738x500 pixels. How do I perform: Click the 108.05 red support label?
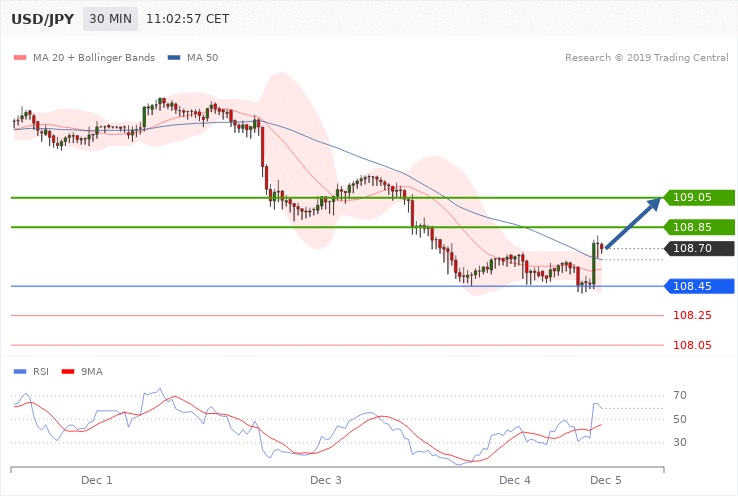(692, 345)
